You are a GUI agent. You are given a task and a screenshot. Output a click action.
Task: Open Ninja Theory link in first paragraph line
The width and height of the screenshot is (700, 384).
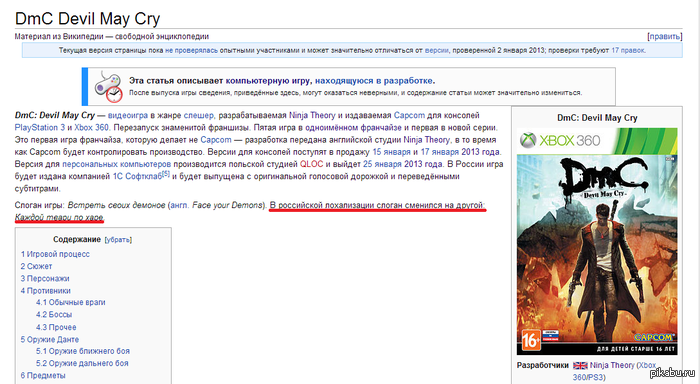[312, 116]
